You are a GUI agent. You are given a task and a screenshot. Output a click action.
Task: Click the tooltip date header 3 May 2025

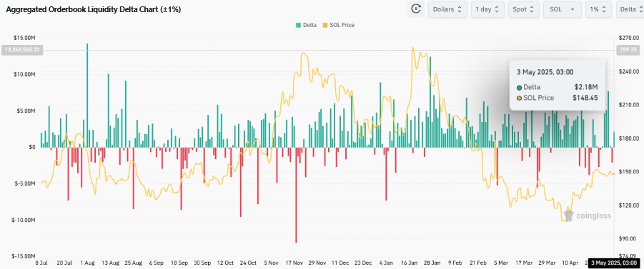(x=545, y=72)
